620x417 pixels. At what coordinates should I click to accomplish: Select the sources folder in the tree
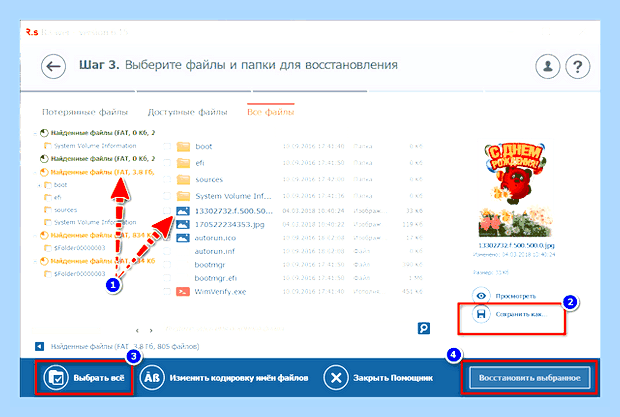click(65, 210)
